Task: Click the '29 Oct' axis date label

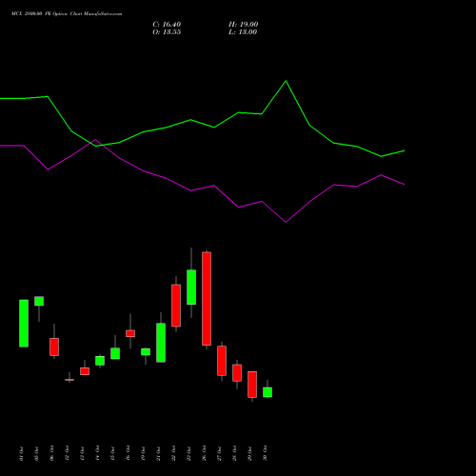Action: tap(249, 453)
